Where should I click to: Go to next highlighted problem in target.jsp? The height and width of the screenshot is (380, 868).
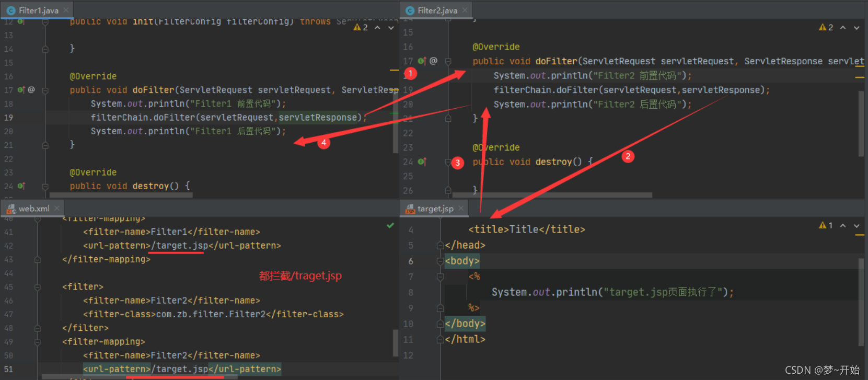coord(857,226)
